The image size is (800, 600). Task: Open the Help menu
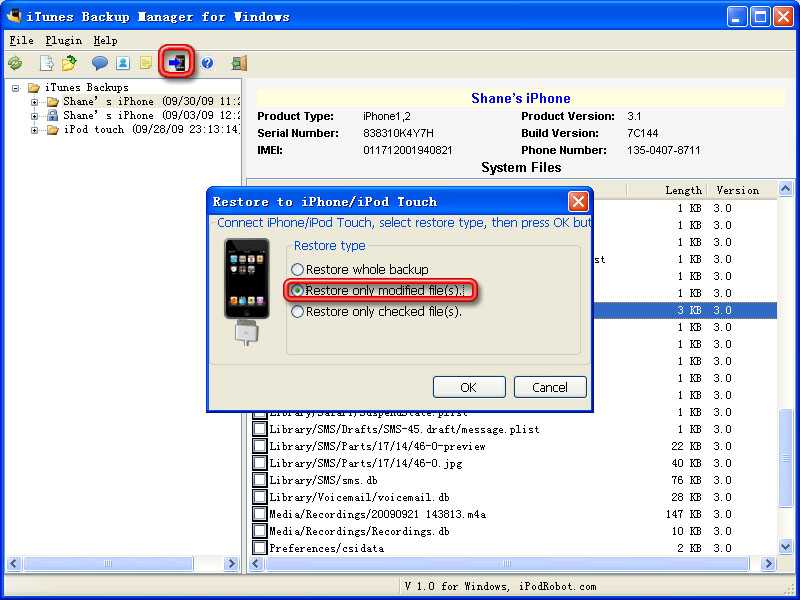[x=105, y=40]
